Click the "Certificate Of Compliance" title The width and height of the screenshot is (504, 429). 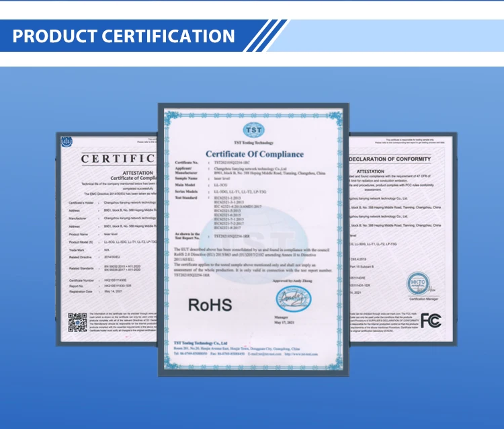(255, 154)
